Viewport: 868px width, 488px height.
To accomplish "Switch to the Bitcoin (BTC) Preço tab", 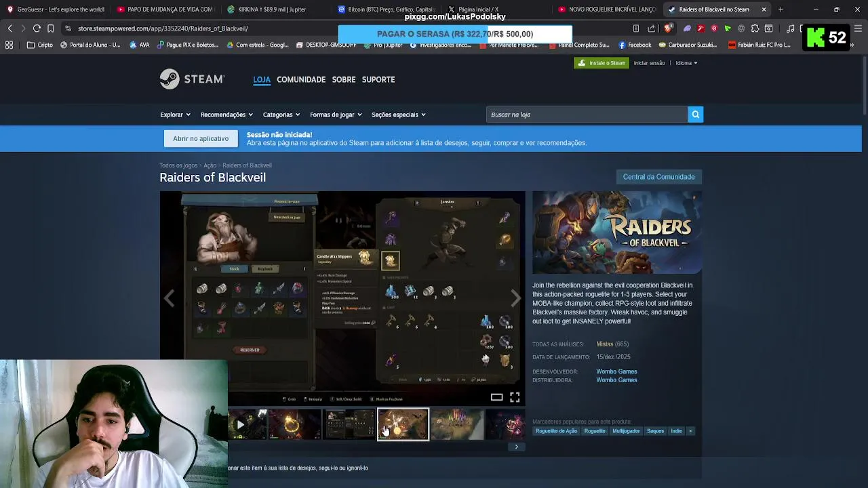I will pyautogui.click(x=387, y=9).
